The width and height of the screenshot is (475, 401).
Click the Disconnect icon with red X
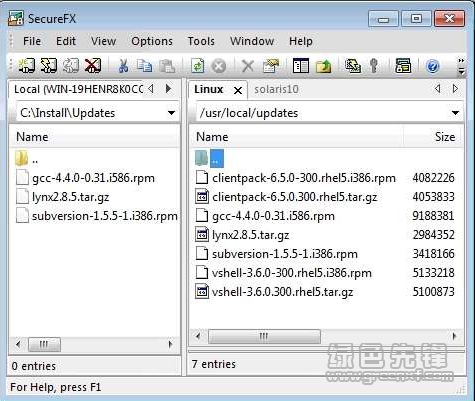click(93, 66)
